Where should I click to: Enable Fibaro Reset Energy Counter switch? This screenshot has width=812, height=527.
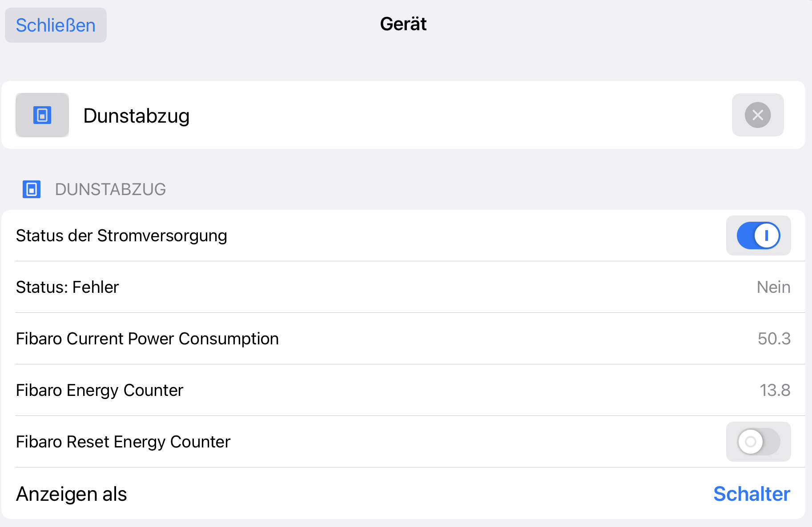758,442
